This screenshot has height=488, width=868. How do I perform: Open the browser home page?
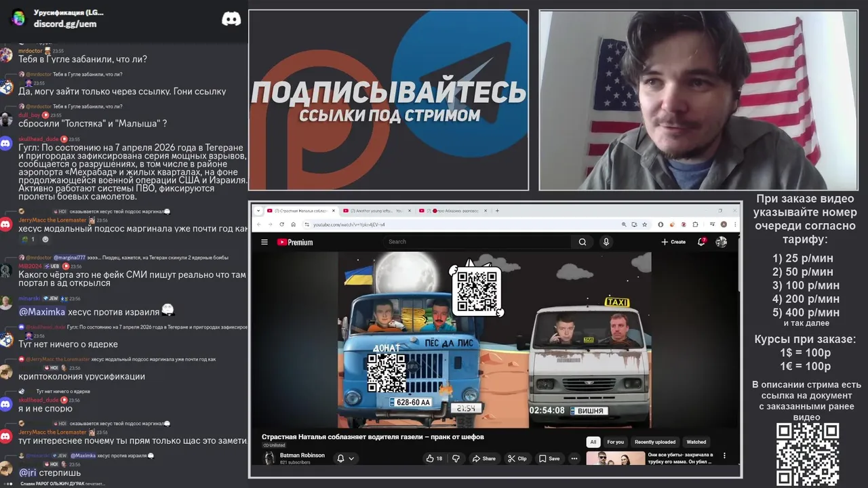point(293,224)
